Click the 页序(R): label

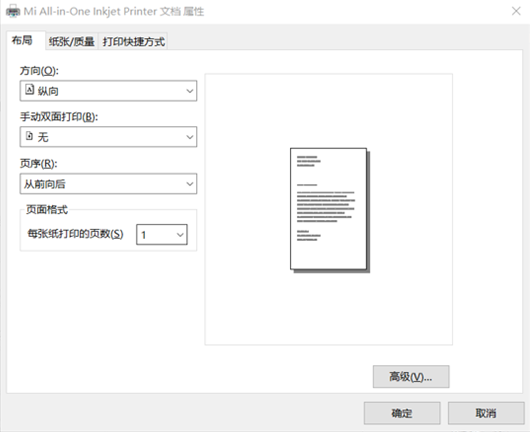(39, 164)
